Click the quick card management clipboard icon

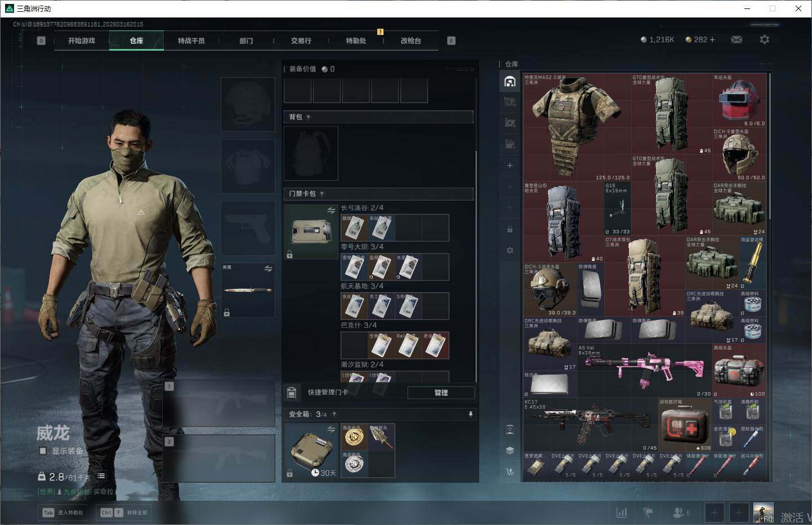pyautogui.click(x=292, y=392)
